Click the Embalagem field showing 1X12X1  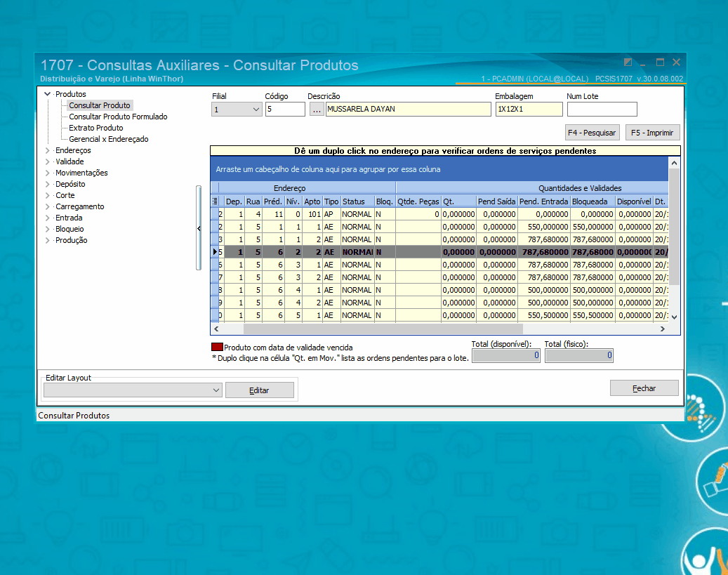[529, 109]
